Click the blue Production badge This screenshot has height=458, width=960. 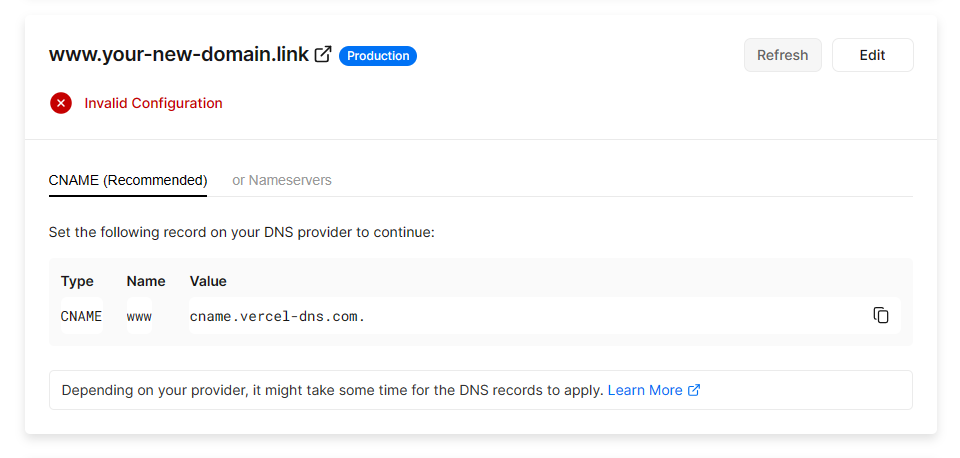pyautogui.click(x=378, y=56)
